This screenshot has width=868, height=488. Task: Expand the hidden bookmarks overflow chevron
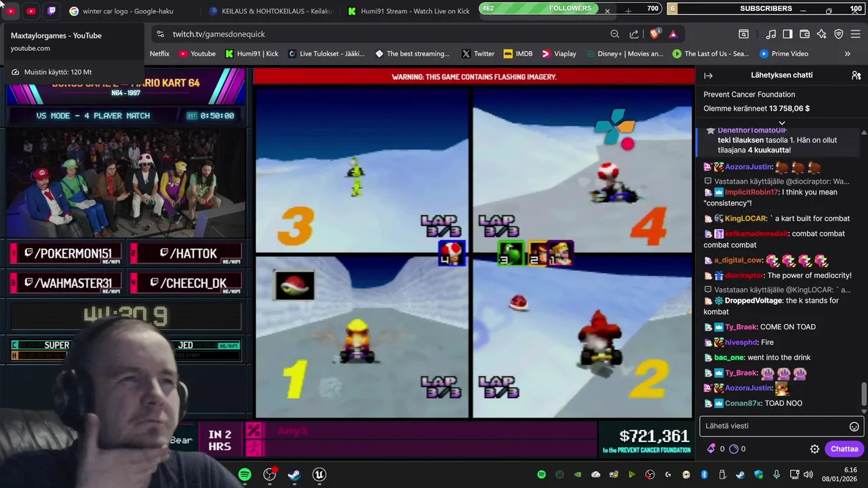847,54
